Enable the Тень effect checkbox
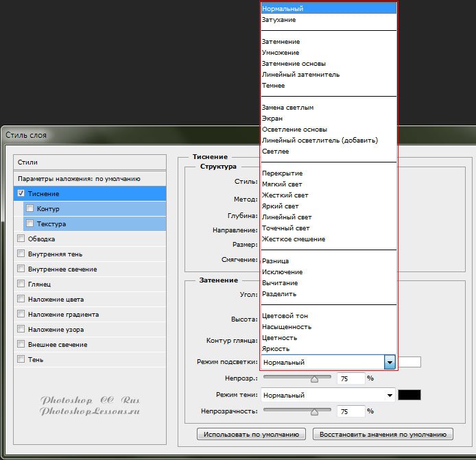This screenshot has height=460, width=476. point(21,359)
